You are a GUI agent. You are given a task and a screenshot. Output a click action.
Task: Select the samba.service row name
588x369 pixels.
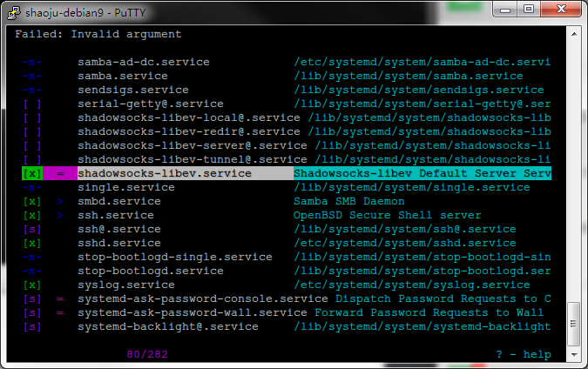(x=123, y=76)
